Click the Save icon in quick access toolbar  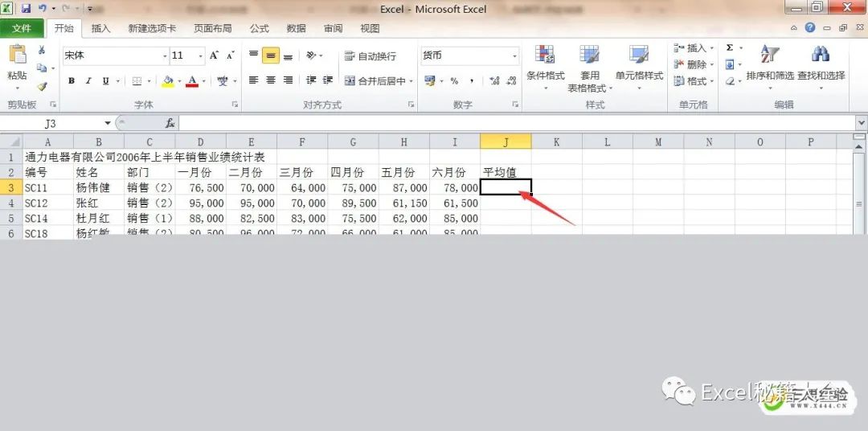pyautogui.click(x=26, y=9)
